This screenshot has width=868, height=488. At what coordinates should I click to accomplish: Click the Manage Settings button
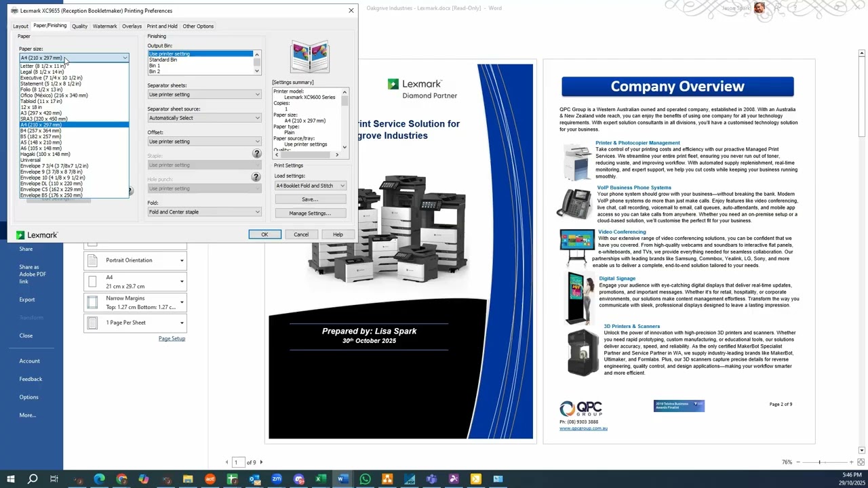click(310, 213)
